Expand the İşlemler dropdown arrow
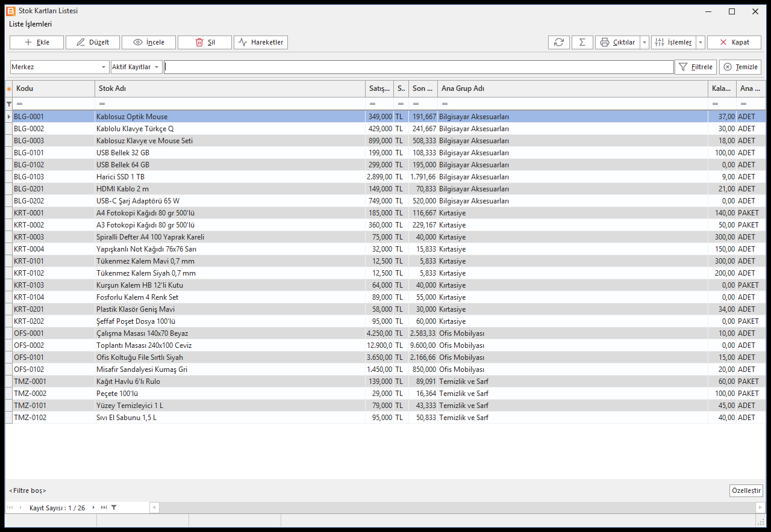Screen dimensions: 771x532 pyautogui.click(x=701, y=42)
